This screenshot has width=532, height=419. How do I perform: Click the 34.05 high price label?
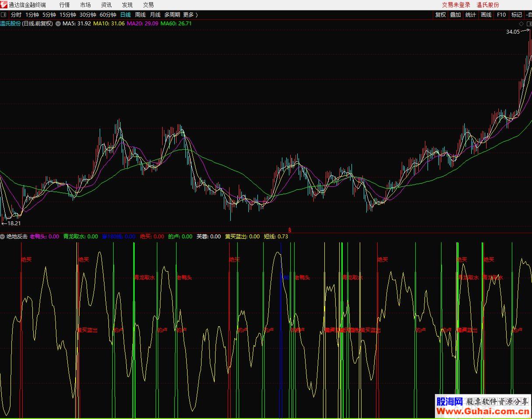[x=513, y=31]
